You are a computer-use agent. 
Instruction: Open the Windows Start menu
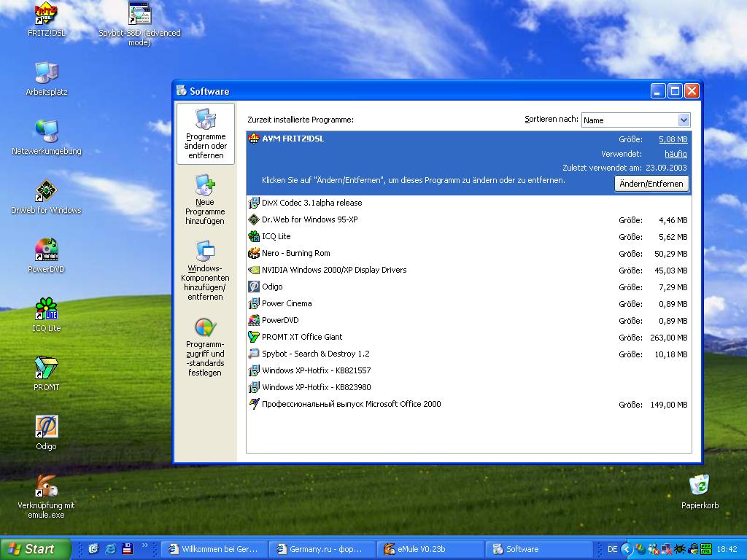(35, 549)
